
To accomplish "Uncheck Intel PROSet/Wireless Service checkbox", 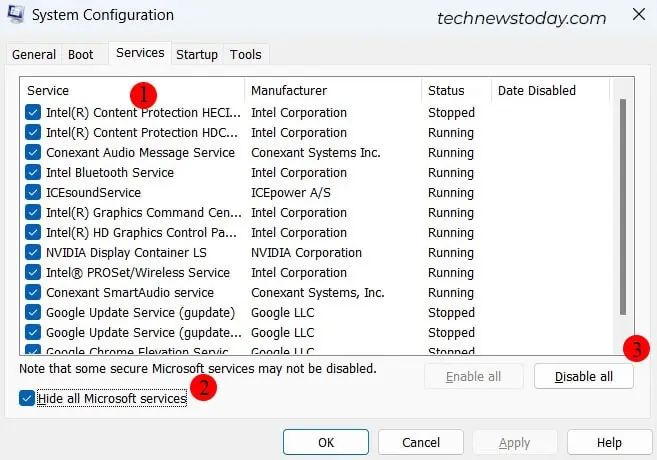I will coord(33,272).
